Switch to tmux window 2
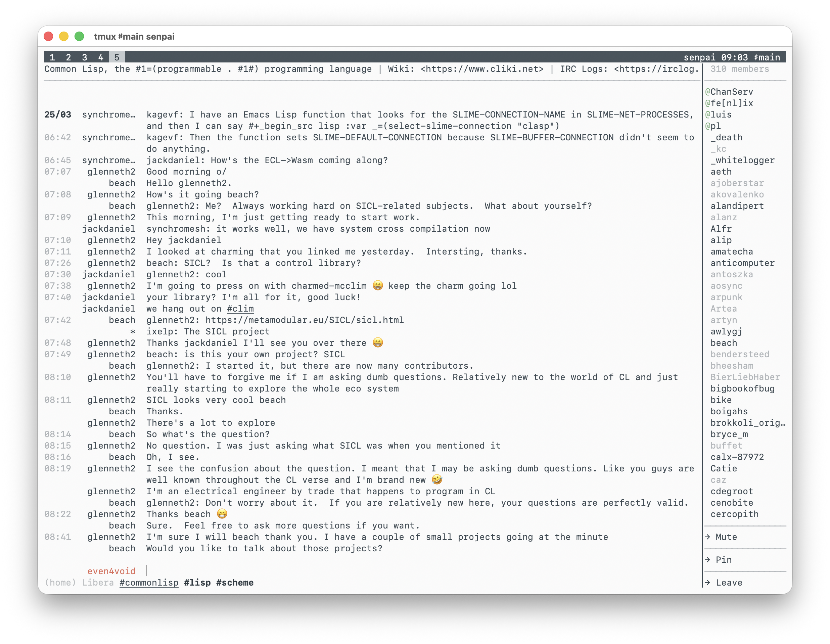Image resolution: width=830 pixels, height=644 pixels. (x=68, y=57)
